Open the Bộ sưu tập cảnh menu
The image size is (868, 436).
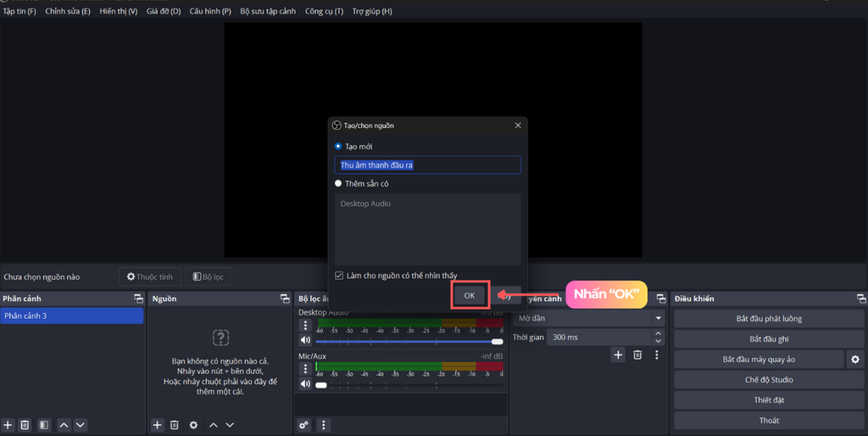point(268,11)
